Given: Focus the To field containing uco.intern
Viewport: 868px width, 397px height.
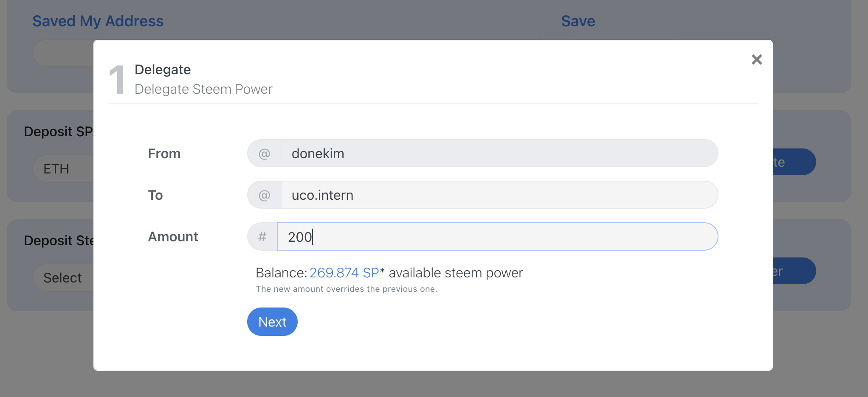Looking at the screenshot, I should (x=499, y=195).
